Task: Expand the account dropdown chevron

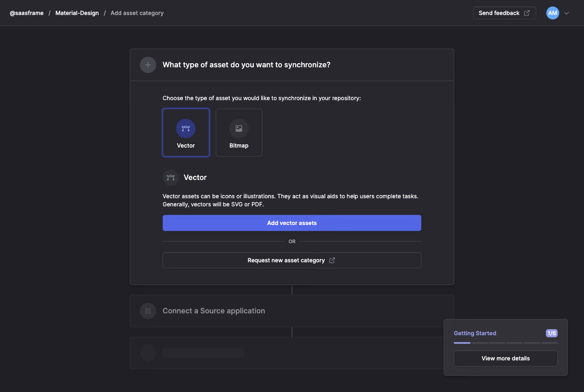Action: pyautogui.click(x=567, y=13)
